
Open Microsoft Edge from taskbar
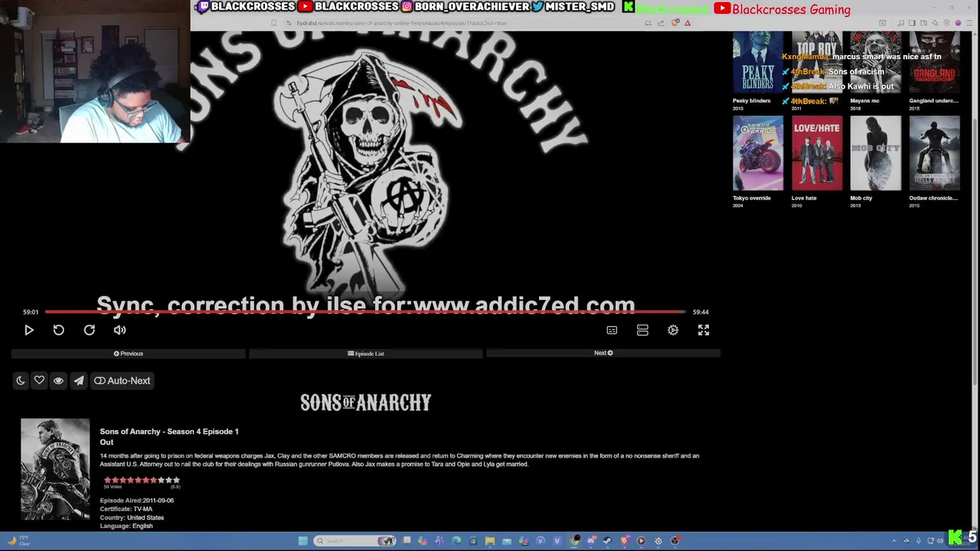[x=456, y=541]
